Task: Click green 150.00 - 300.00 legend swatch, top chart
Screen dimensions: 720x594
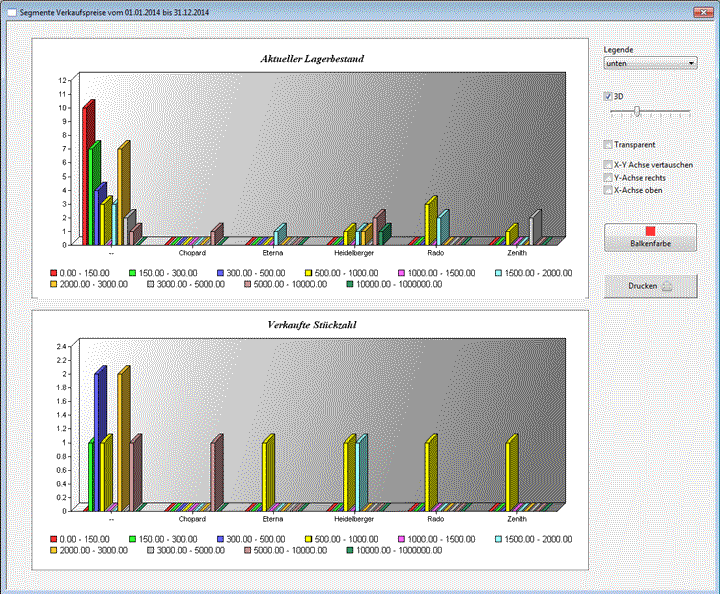Action: point(133,273)
